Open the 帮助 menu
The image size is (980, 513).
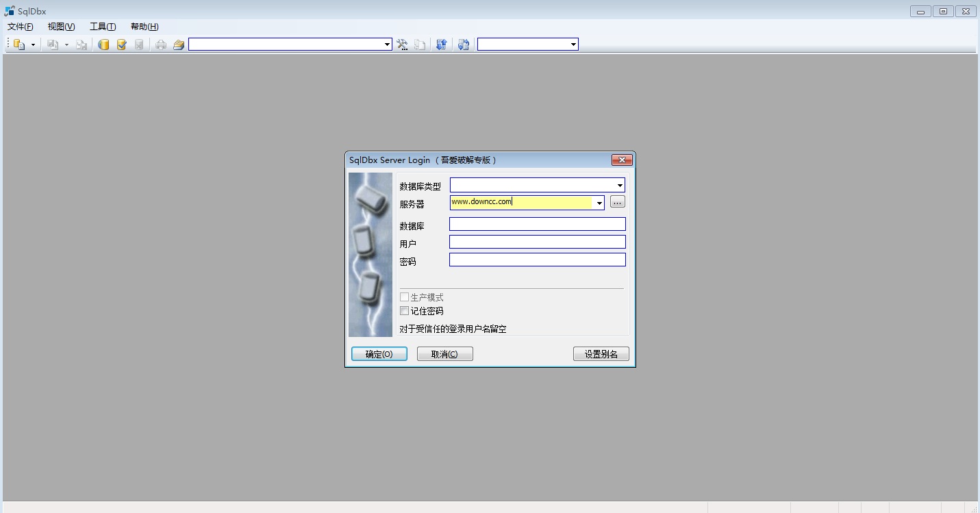tap(143, 26)
